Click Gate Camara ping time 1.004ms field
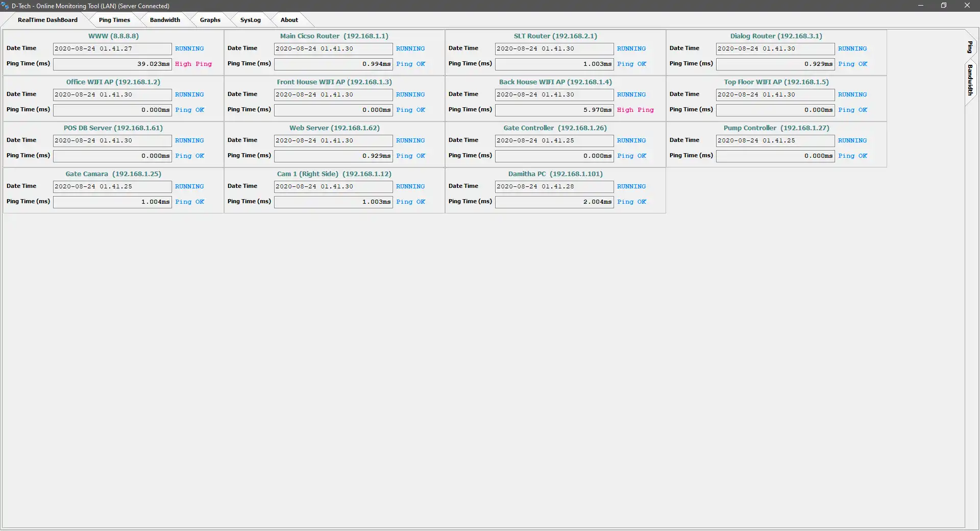Viewport: 980px width, 531px height. pyautogui.click(x=112, y=202)
